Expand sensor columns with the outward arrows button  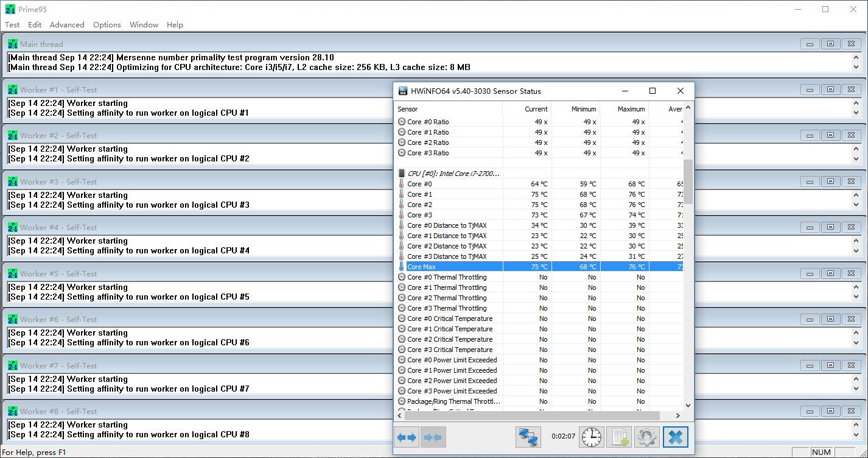coord(407,437)
